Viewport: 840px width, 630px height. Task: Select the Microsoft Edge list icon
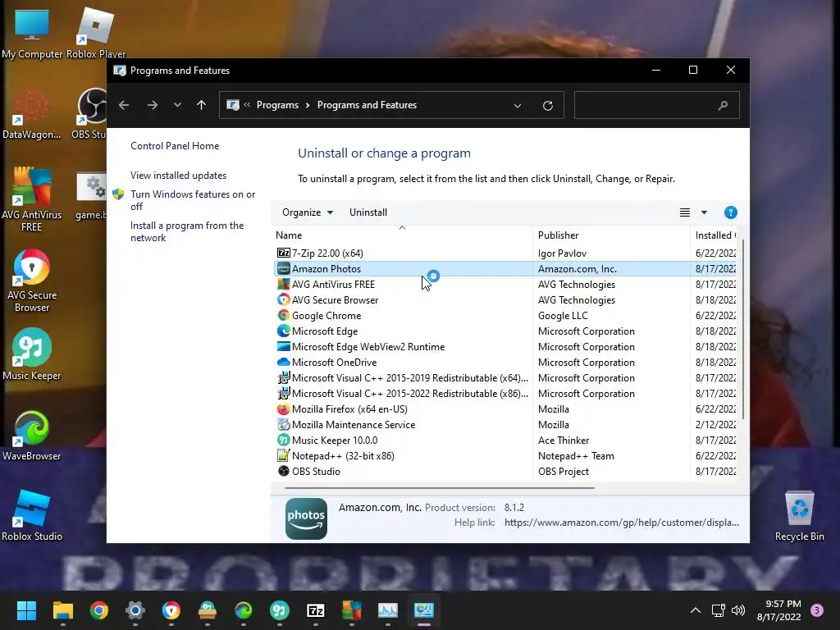[x=283, y=331]
